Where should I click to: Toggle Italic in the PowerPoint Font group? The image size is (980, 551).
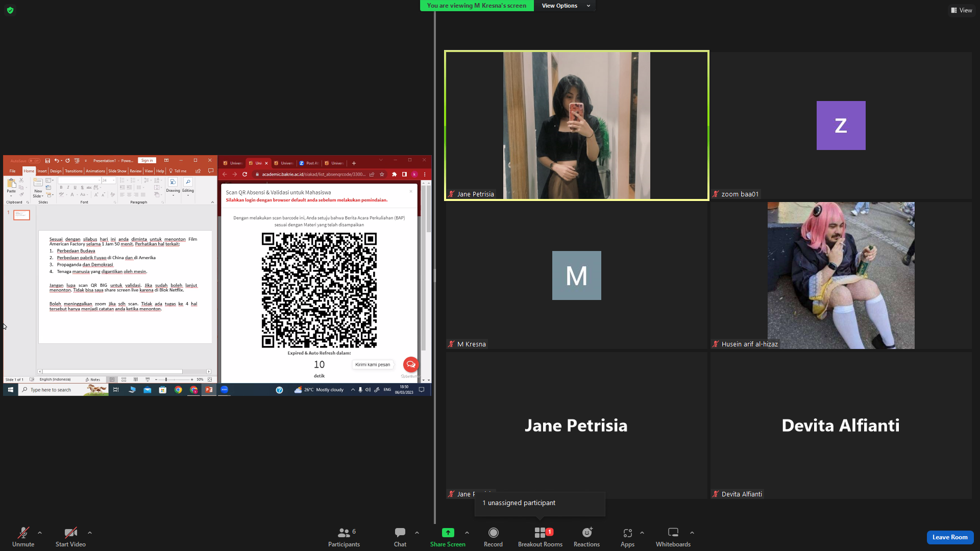tap(68, 187)
